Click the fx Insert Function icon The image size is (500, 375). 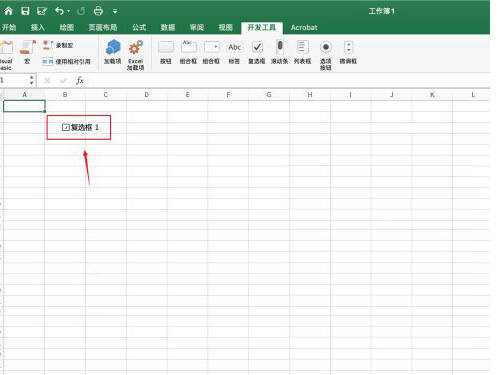tap(80, 80)
